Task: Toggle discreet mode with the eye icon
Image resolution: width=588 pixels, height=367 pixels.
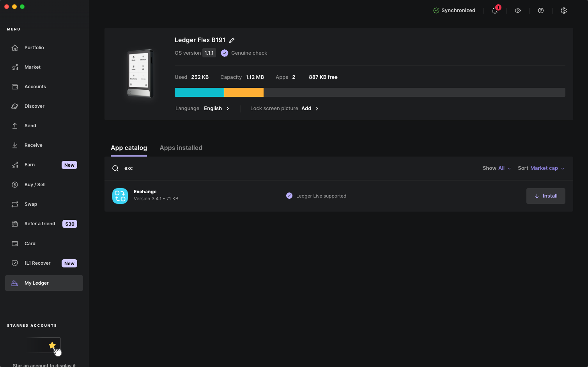Action: 518,11
